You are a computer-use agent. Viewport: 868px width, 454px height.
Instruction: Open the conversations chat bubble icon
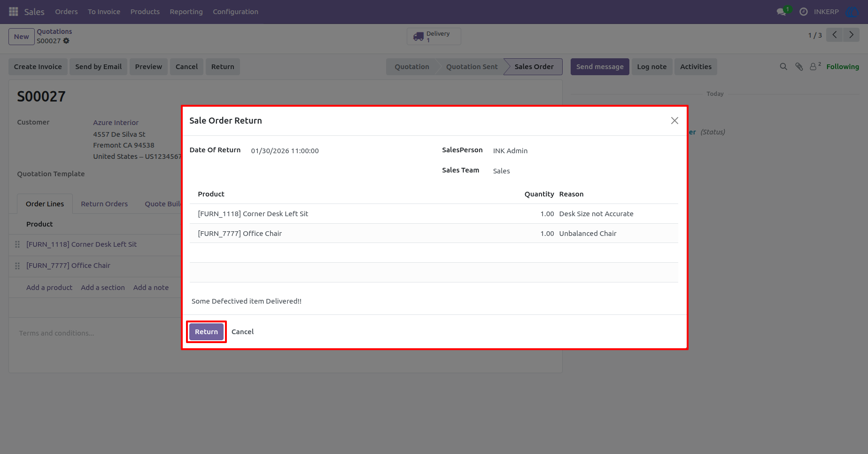point(782,12)
